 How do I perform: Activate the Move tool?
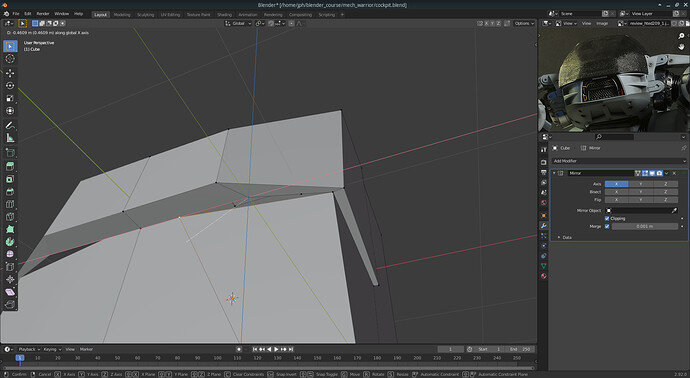(10, 73)
